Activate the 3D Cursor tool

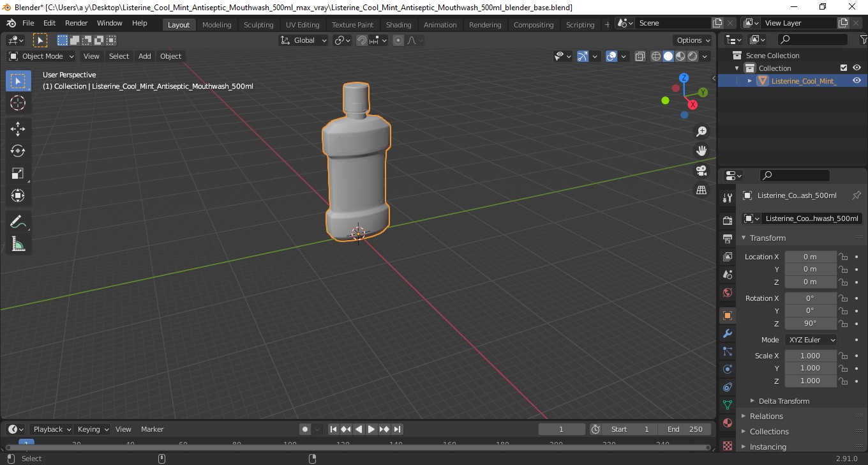tap(18, 103)
